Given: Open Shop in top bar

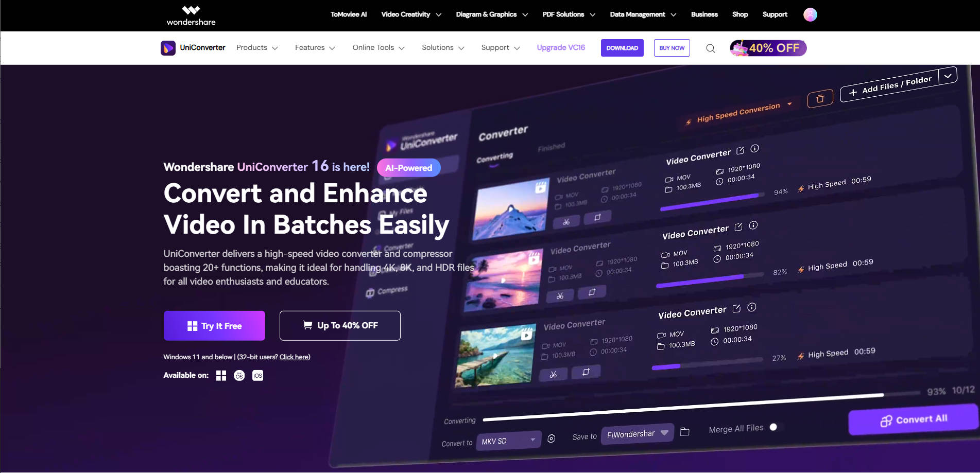Looking at the screenshot, I should coord(740,14).
